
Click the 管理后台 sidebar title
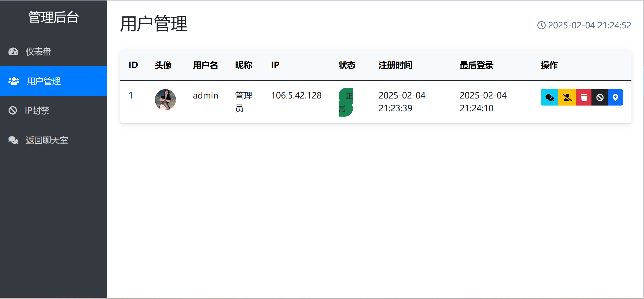54,17
